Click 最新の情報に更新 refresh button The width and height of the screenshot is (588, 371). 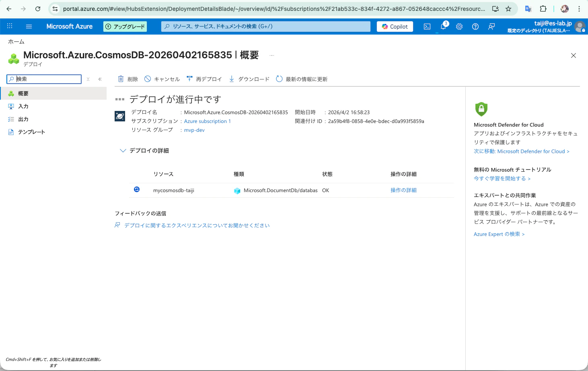pyautogui.click(x=302, y=79)
